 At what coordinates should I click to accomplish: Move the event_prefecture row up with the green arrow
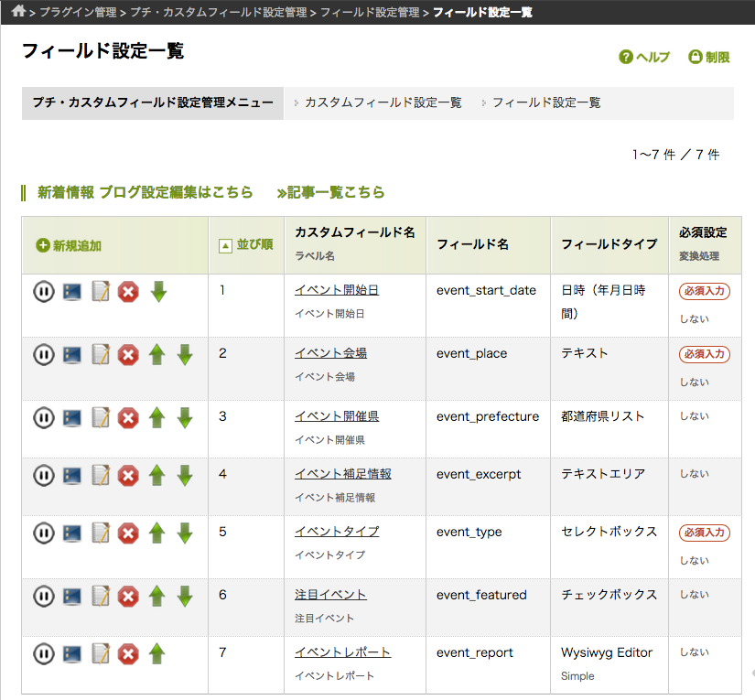156,418
